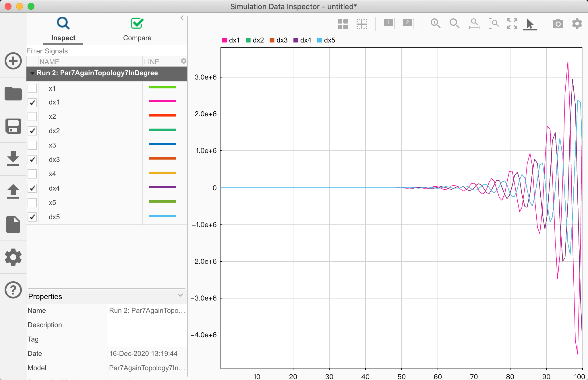This screenshot has width=588, height=380.
Task: Open the subplot layout grid icon
Action: pyautogui.click(x=343, y=24)
